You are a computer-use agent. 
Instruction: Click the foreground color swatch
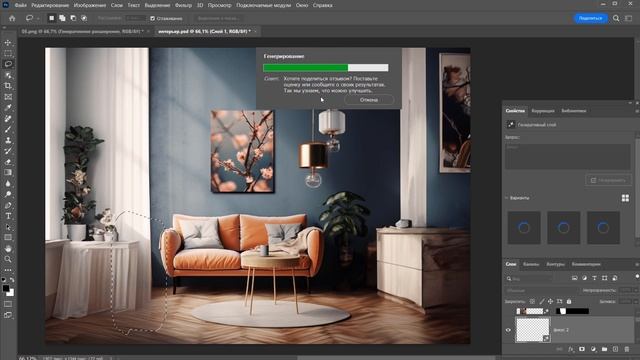click(x=6, y=289)
